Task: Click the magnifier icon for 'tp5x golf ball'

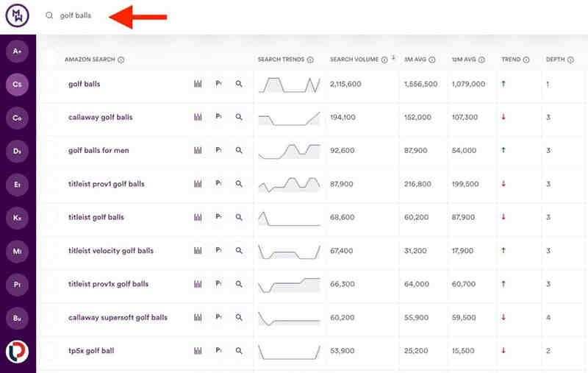Action: pos(239,351)
